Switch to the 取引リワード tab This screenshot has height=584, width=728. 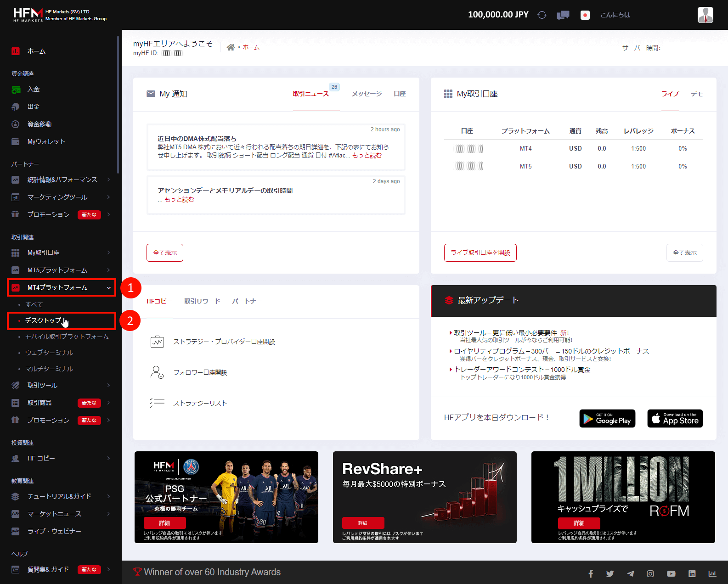[x=202, y=301]
